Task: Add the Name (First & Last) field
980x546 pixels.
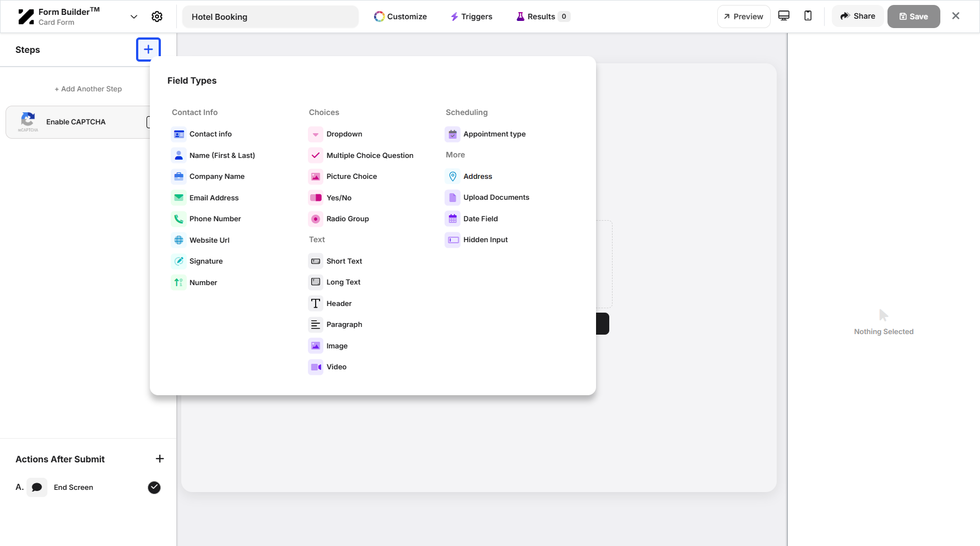Action: pyautogui.click(x=213, y=155)
